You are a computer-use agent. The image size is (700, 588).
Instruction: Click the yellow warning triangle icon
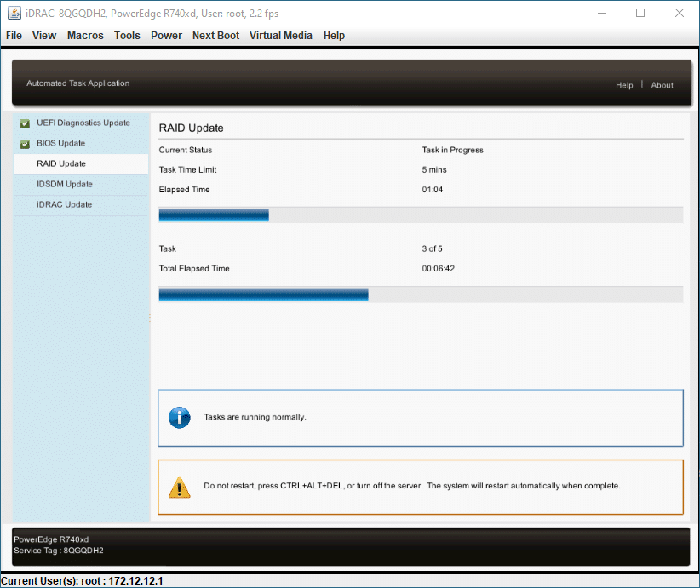pos(180,488)
